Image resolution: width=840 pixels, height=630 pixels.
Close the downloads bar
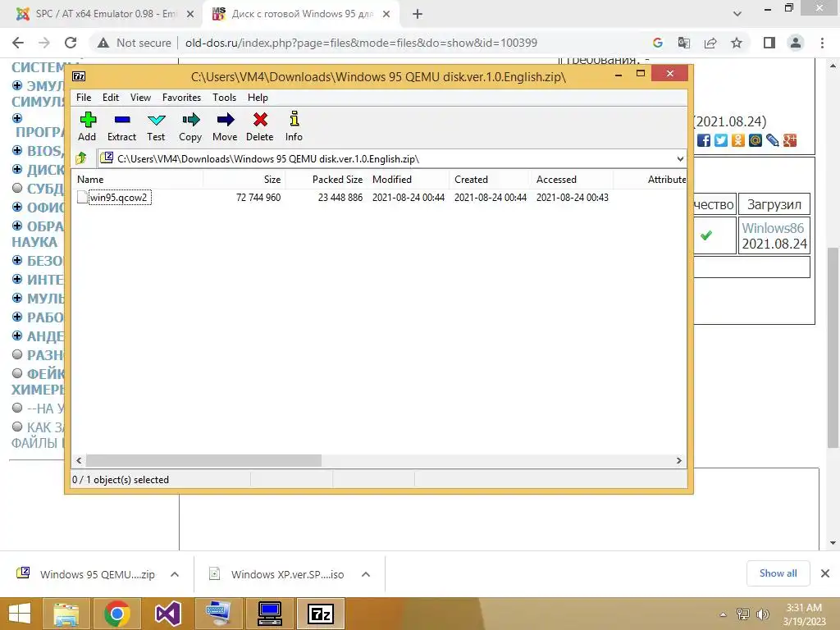click(x=825, y=573)
